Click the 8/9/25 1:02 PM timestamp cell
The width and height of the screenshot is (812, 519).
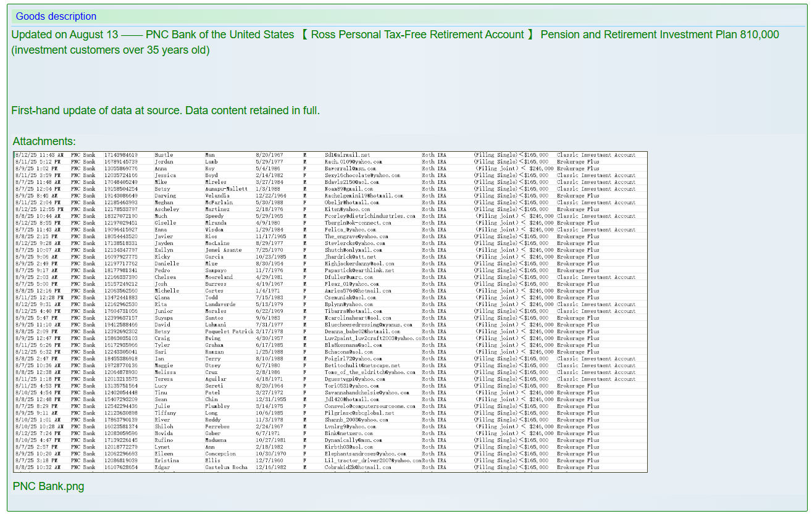click(x=37, y=168)
